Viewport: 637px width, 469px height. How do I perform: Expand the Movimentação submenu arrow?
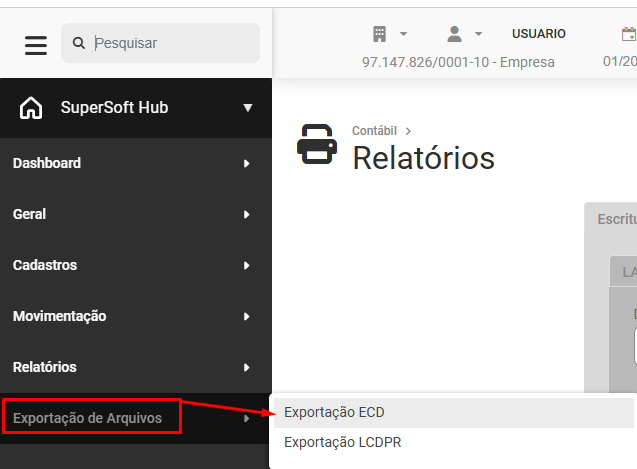point(247,317)
